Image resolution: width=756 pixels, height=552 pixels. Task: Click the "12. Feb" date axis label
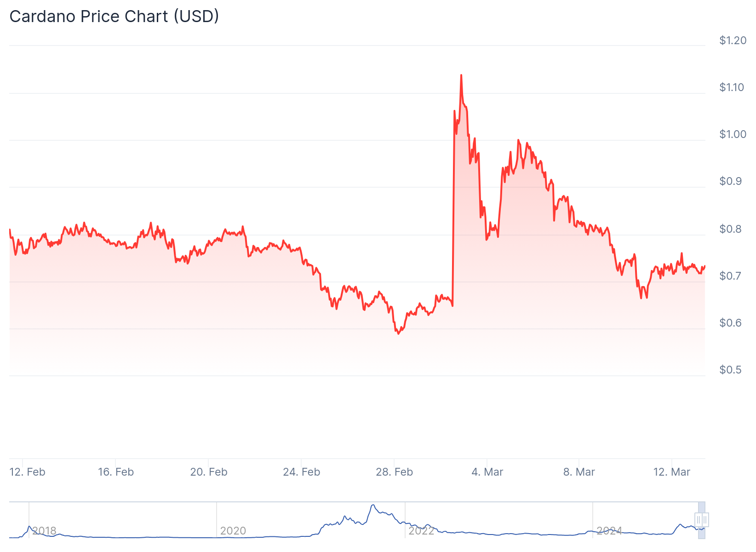pyautogui.click(x=28, y=472)
